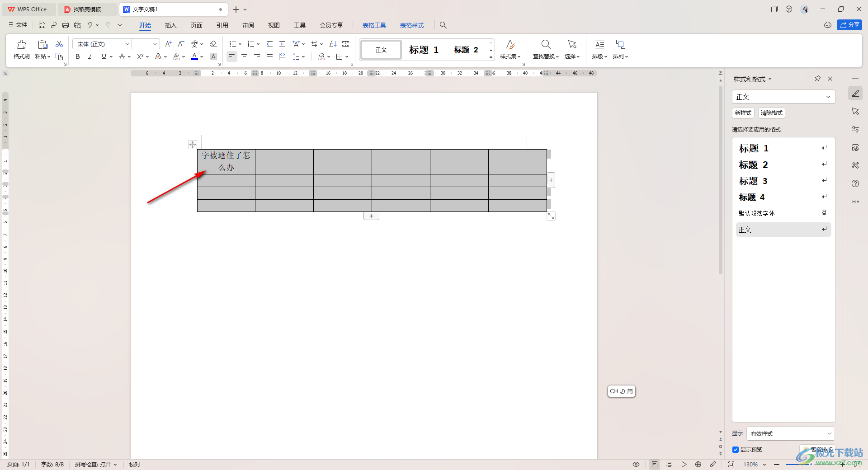Click the sort (A-Z arrow) icon
Screen dimensions: 868x470
[333, 44]
